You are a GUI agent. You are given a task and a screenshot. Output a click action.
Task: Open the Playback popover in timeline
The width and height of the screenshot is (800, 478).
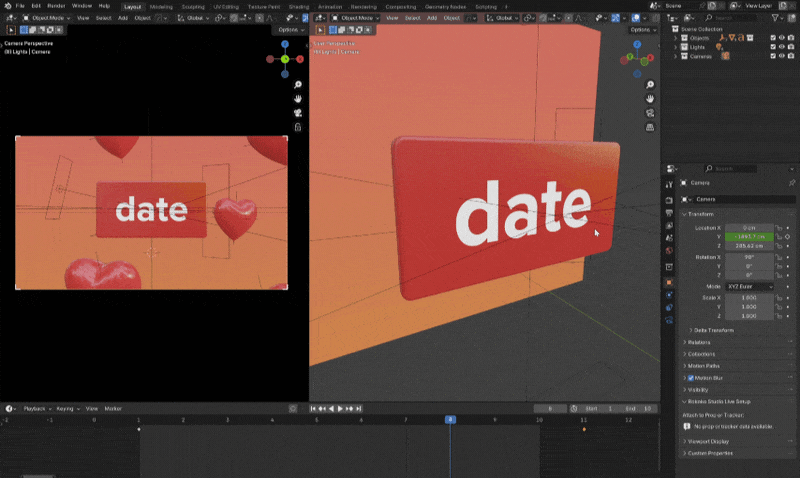[x=36, y=409]
